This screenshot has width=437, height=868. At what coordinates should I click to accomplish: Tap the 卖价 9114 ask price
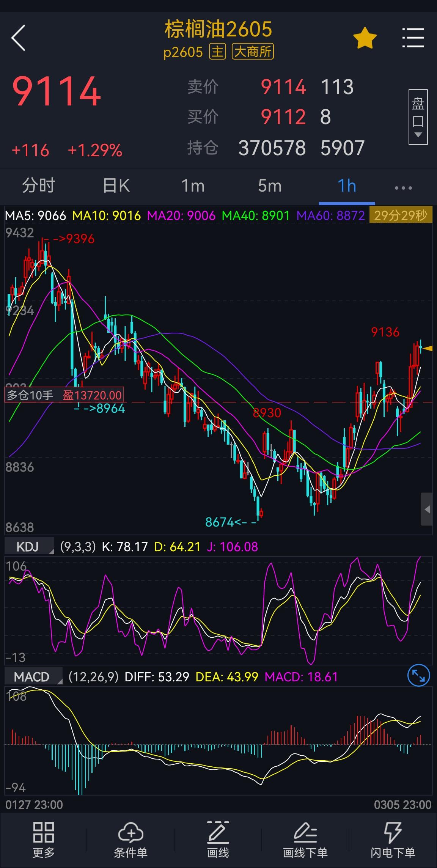pyautogui.click(x=283, y=87)
